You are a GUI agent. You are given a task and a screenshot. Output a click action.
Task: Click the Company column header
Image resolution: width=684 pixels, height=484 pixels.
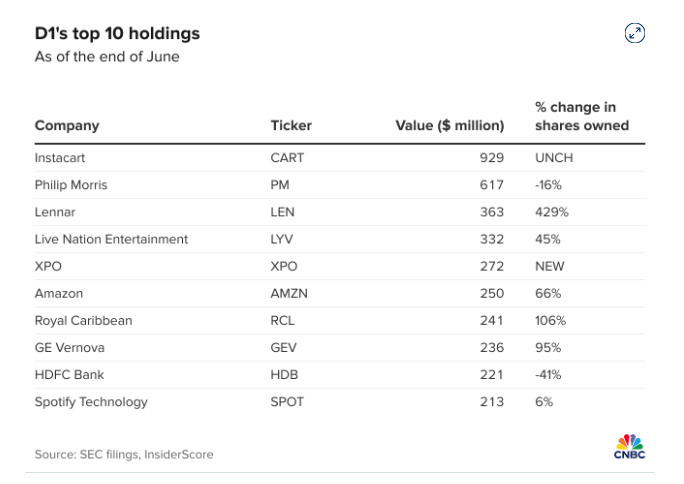67,126
